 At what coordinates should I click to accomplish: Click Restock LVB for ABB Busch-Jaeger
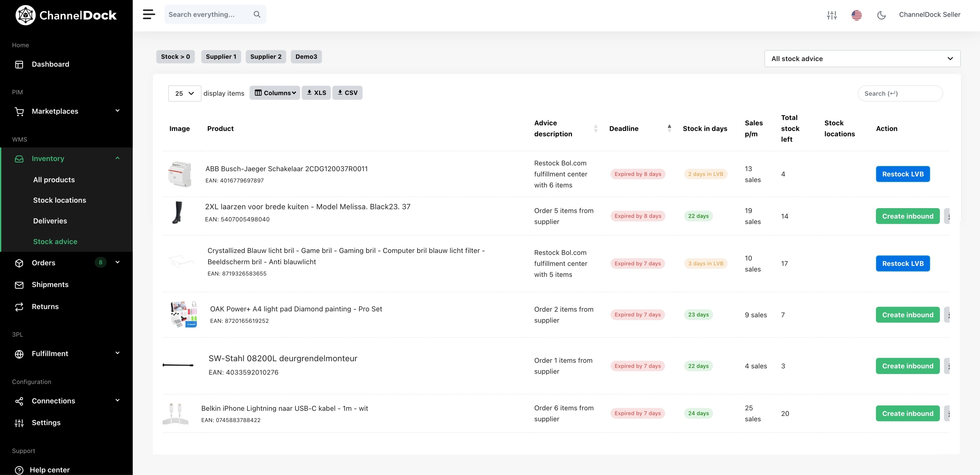click(903, 174)
